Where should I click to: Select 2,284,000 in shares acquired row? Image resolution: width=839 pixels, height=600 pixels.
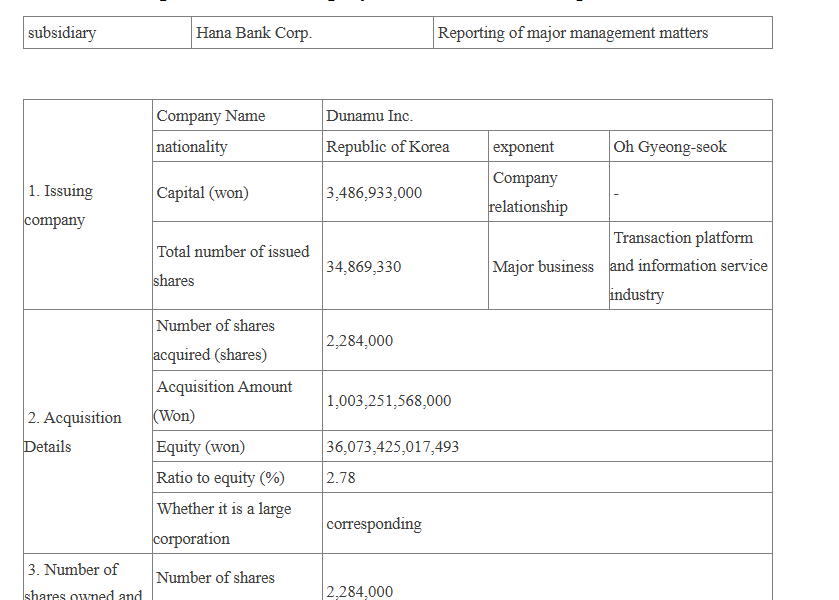click(x=360, y=340)
